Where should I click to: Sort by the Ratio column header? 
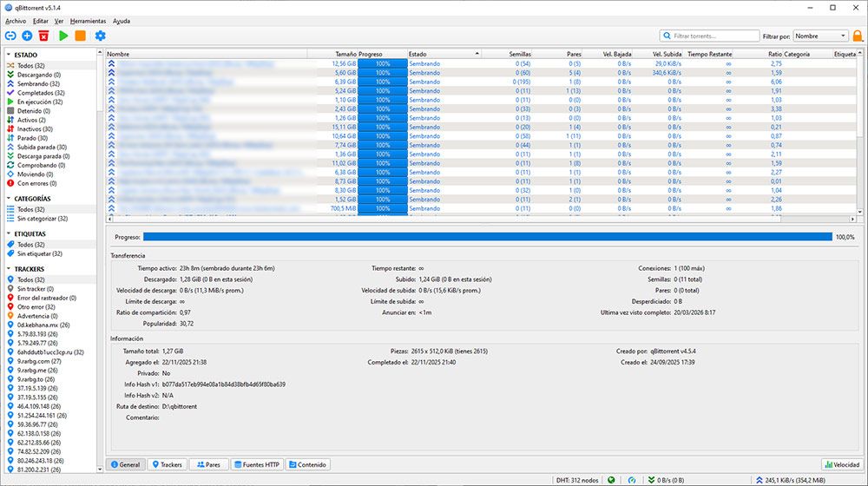759,54
